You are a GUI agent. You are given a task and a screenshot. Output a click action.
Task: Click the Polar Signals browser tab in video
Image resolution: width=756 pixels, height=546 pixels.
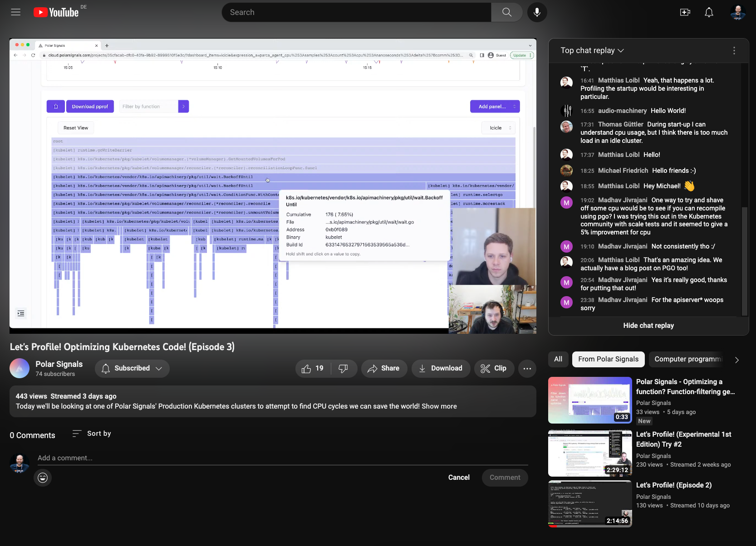click(x=68, y=45)
